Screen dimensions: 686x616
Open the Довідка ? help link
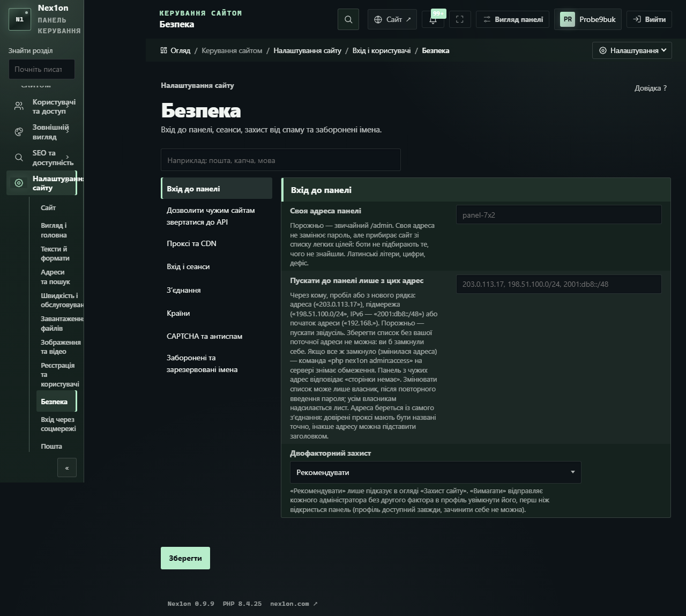coord(651,88)
